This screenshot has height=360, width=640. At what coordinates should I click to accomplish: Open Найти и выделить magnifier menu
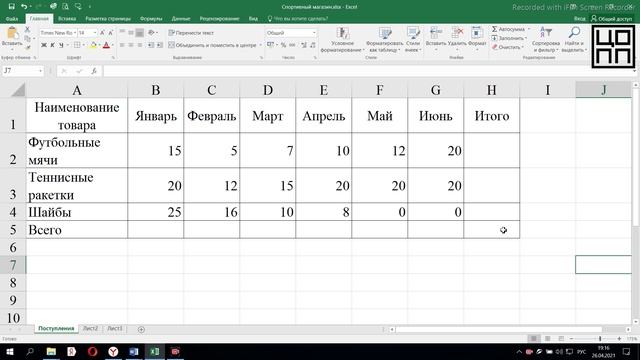[x=574, y=40]
